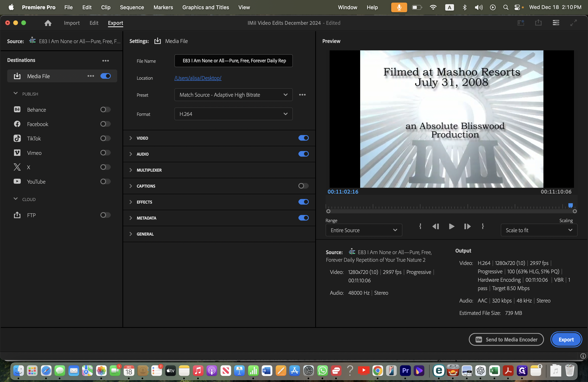Collapse the CLOUD destinations group
588x382 pixels.
16,199
